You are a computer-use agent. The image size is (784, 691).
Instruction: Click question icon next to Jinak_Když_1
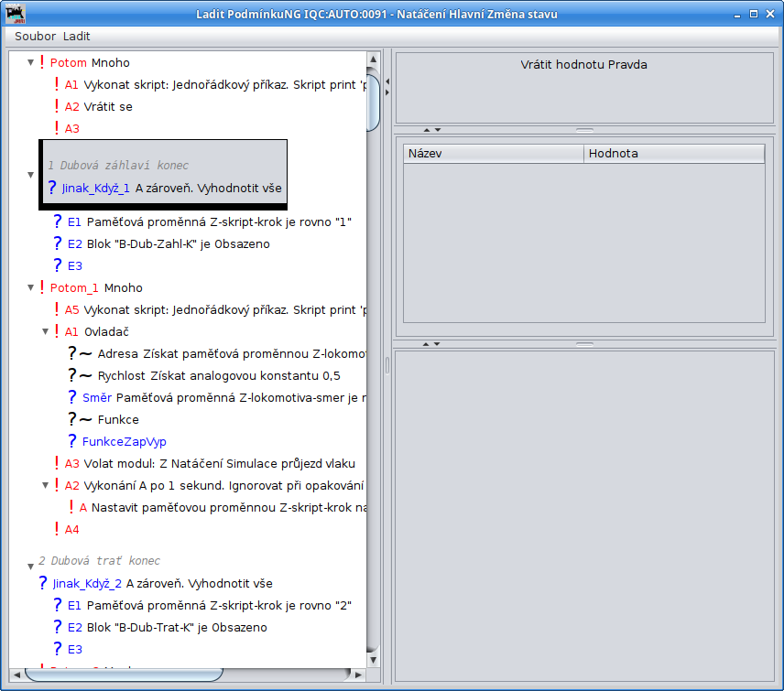(52, 188)
